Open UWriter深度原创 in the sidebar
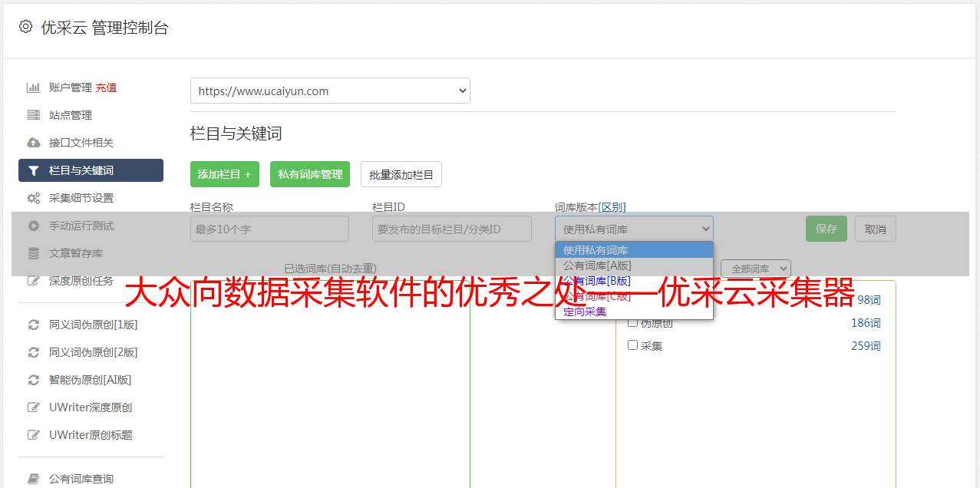The width and height of the screenshot is (980, 488). pos(91,407)
